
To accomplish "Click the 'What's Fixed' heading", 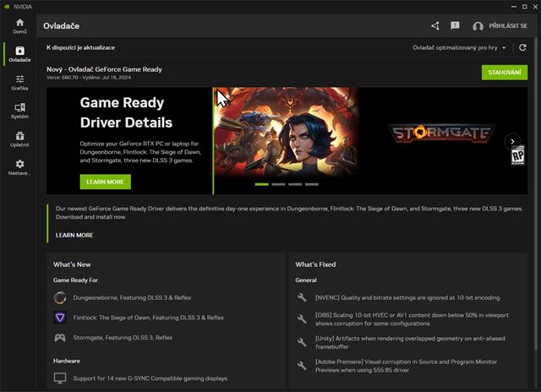I will 315,264.
